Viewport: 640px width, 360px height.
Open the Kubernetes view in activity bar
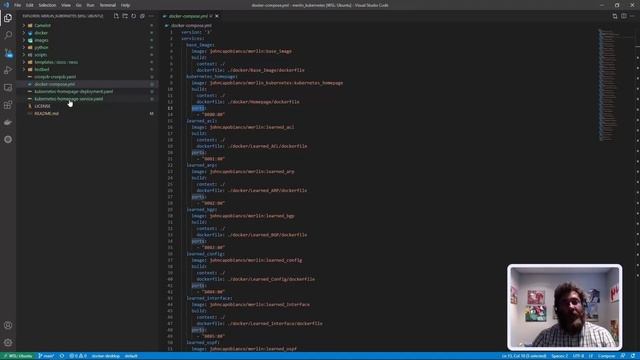click(x=8, y=140)
